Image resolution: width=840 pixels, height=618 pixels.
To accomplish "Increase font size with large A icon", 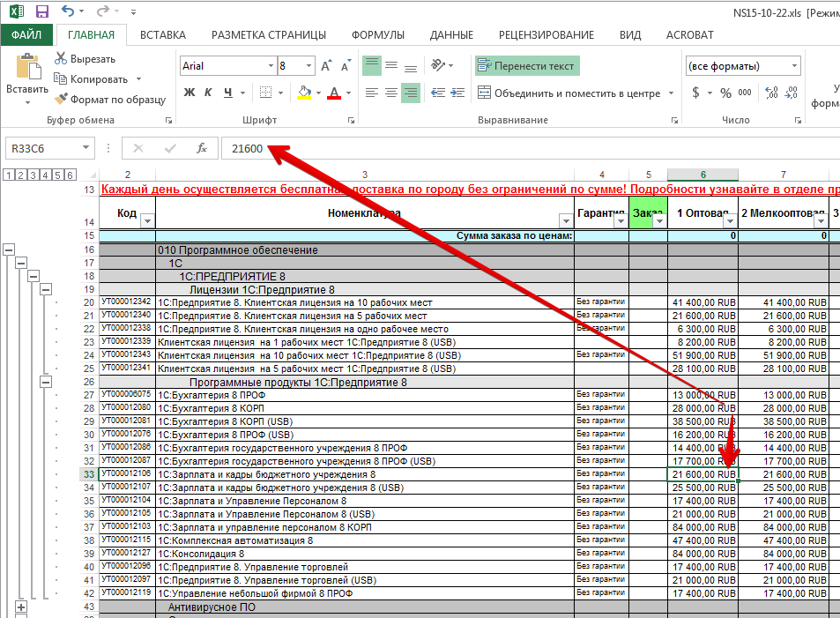I will click(x=326, y=66).
